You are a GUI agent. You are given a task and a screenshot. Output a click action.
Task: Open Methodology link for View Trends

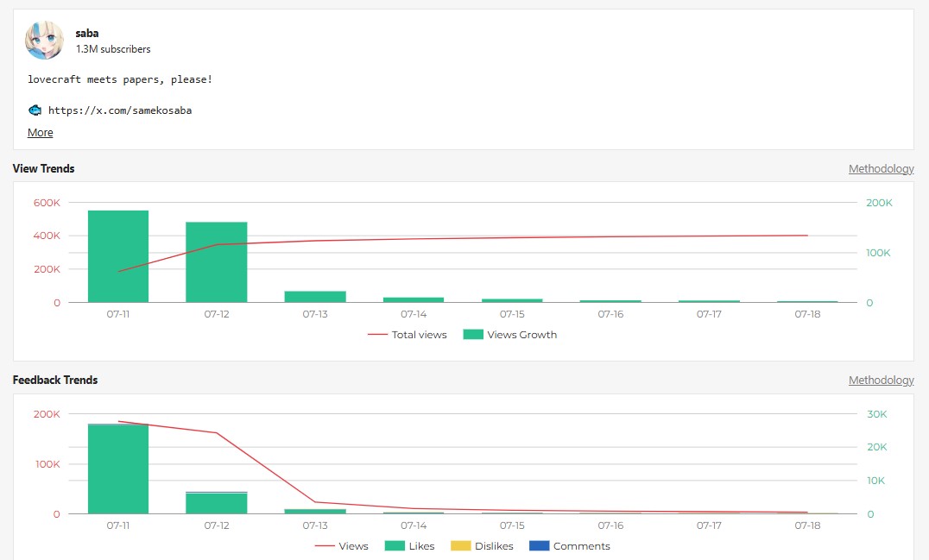coord(881,169)
